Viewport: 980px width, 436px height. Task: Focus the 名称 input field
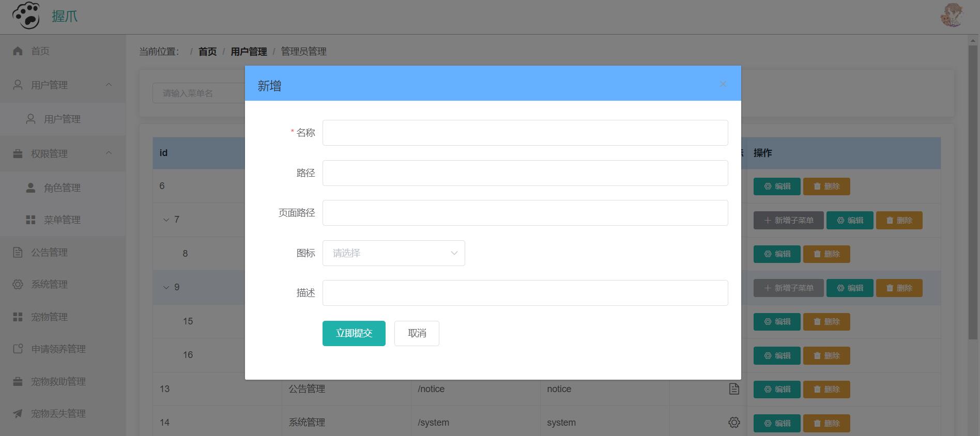525,133
